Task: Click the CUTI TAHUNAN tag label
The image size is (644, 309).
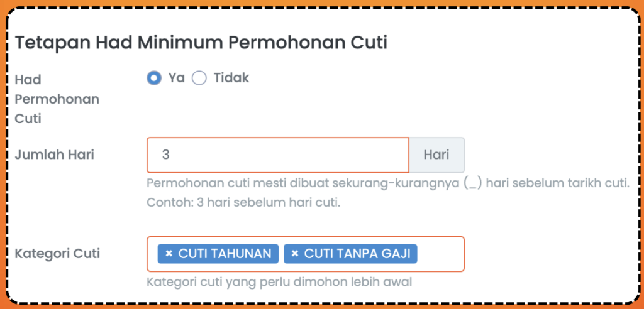Action: (225, 254)
